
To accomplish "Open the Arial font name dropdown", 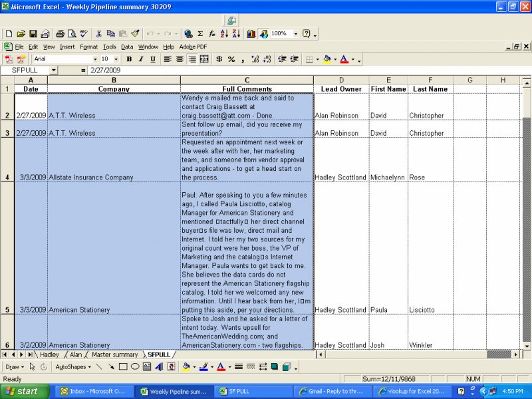I will 95,59.
